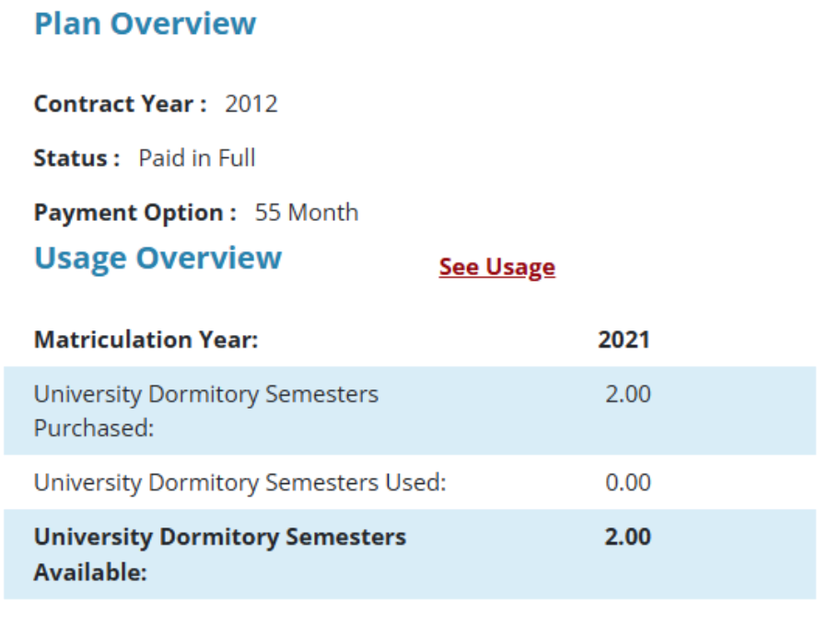
Task: Click the 2012 contract year value
Action: coord(251,104)
